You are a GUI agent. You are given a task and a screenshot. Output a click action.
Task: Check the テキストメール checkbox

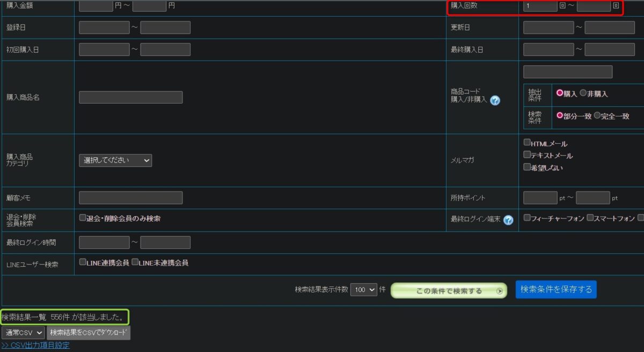point(527,155)
